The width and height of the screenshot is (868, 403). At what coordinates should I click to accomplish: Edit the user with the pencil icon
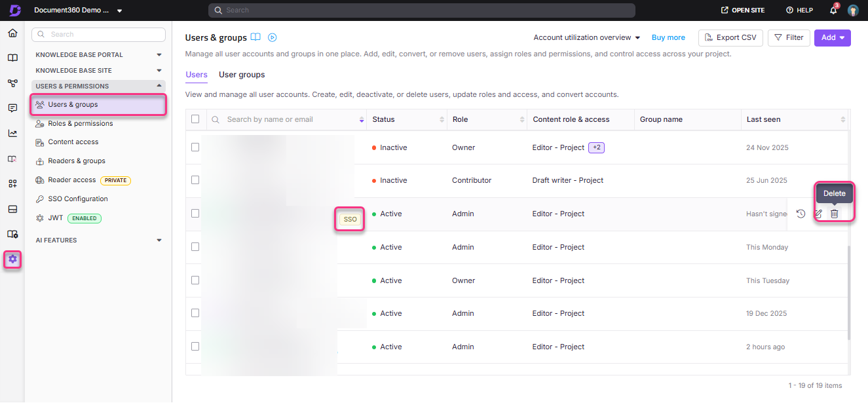click(x=817, y=214)
